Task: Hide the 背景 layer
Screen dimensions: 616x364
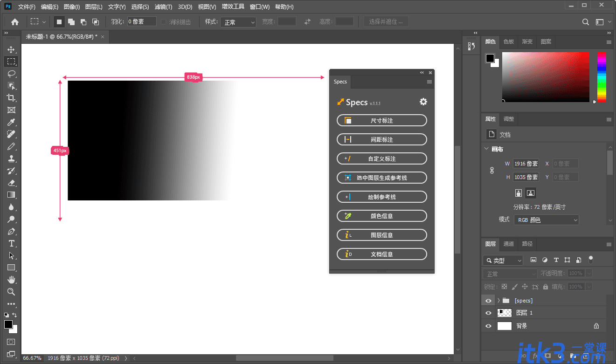Action: [x=488, y=326]
